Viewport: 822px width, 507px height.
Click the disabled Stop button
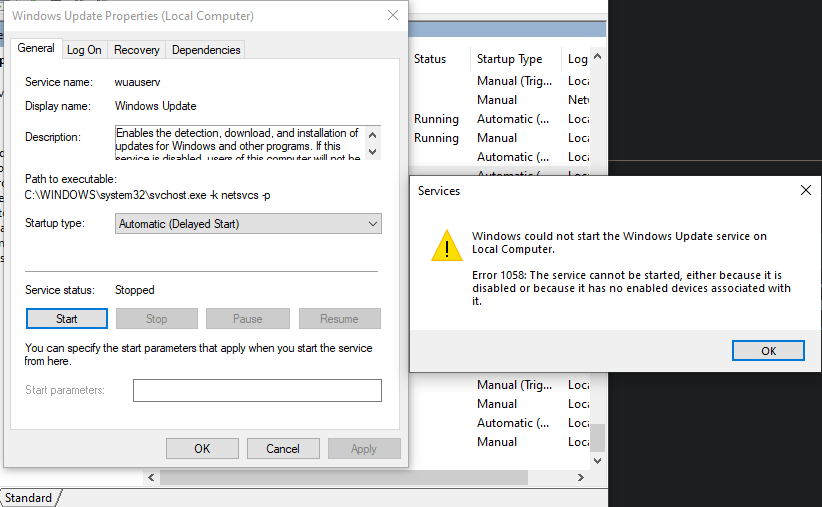coord(157,319)
